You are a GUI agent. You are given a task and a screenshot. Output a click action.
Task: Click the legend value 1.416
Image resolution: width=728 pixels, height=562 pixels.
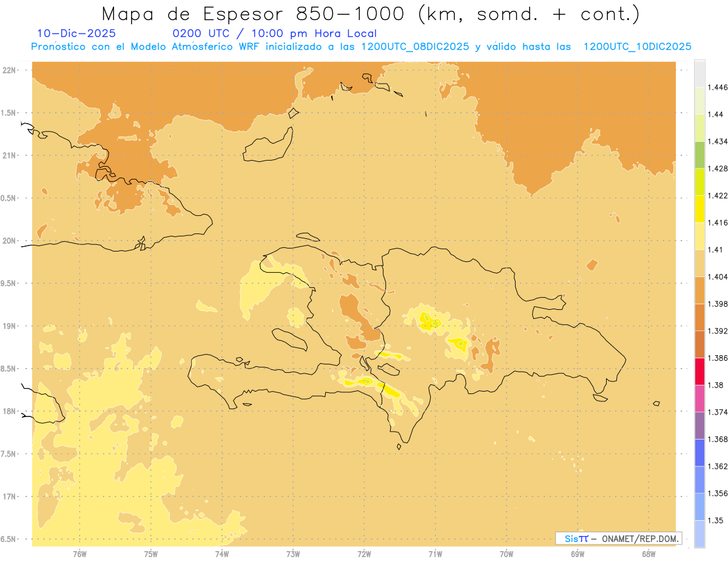coord(718,222)
